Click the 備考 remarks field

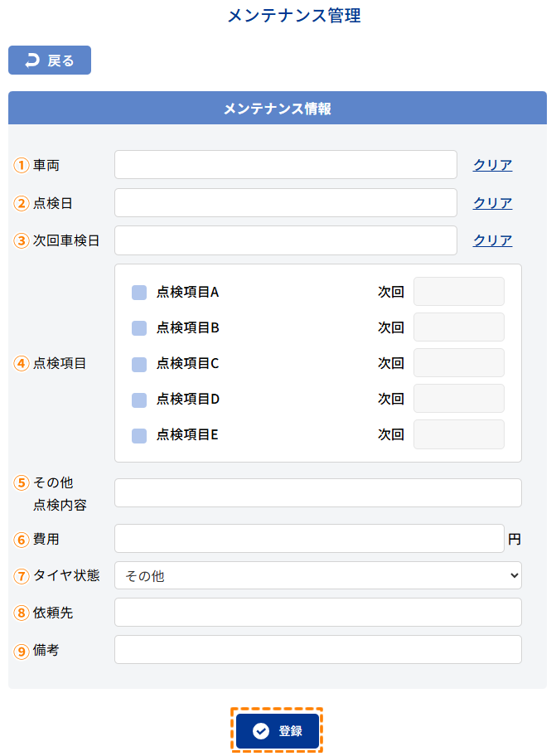pyautogui.click(x=318, y=650)
